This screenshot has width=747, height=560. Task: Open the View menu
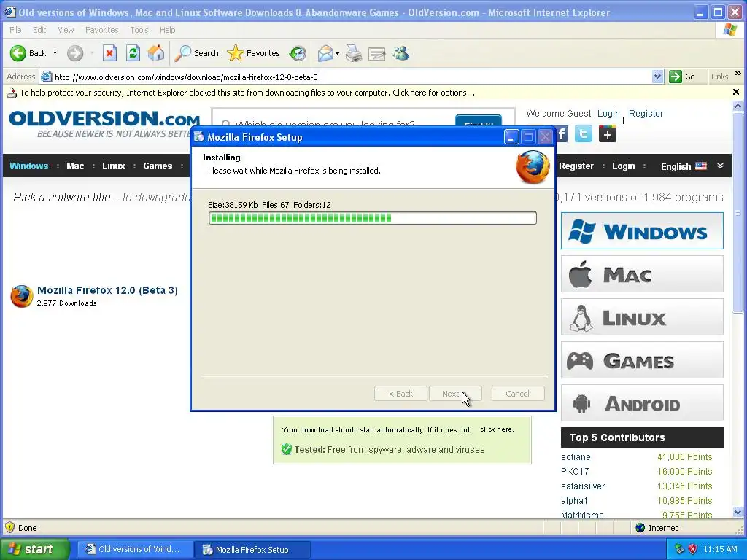(x=66, y=30)
